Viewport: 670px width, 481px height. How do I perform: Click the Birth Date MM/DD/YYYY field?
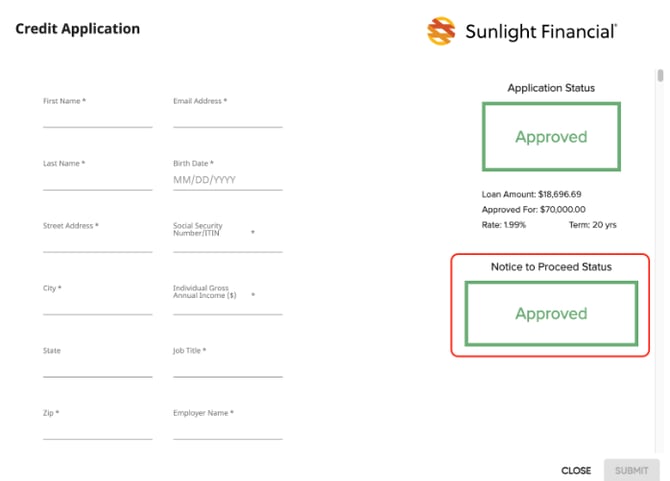pyautogui.click(x=227, y=180)
